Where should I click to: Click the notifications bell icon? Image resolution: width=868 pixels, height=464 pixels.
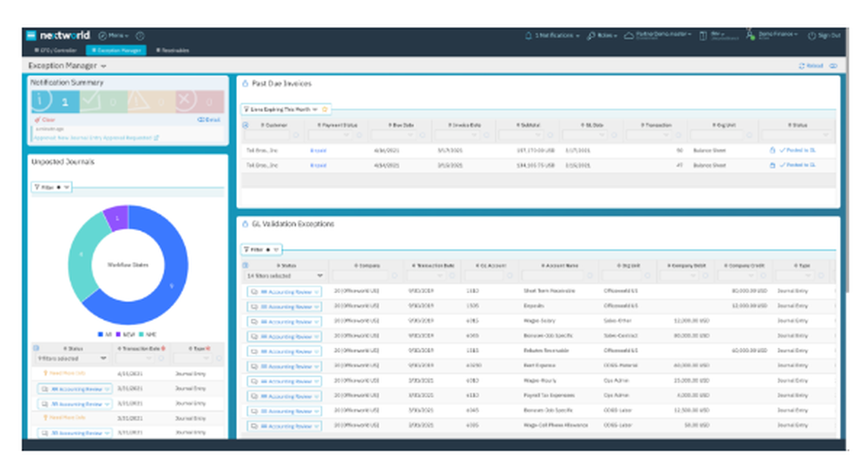coord(528,36)
